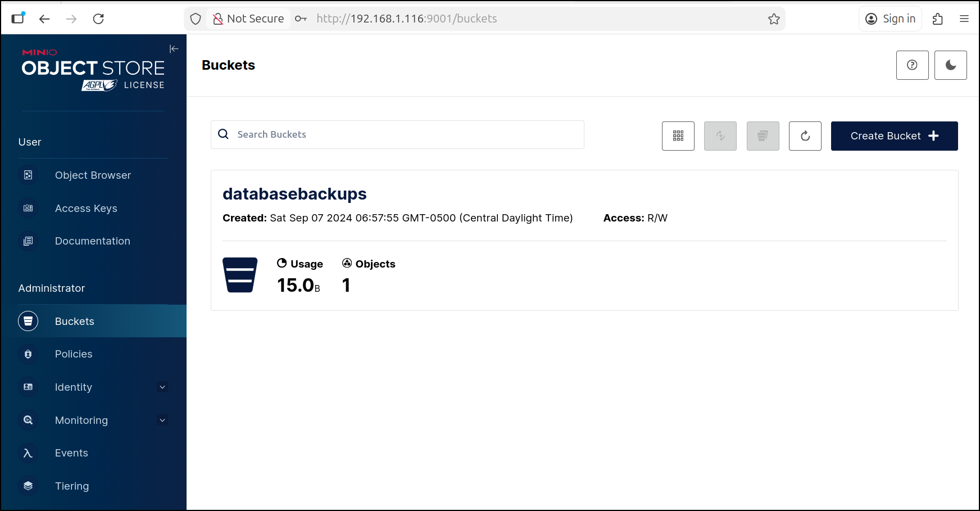Select Policies in the Administrator menu
Viewport: 980px width, 511px height.
(x=74, y=354)
